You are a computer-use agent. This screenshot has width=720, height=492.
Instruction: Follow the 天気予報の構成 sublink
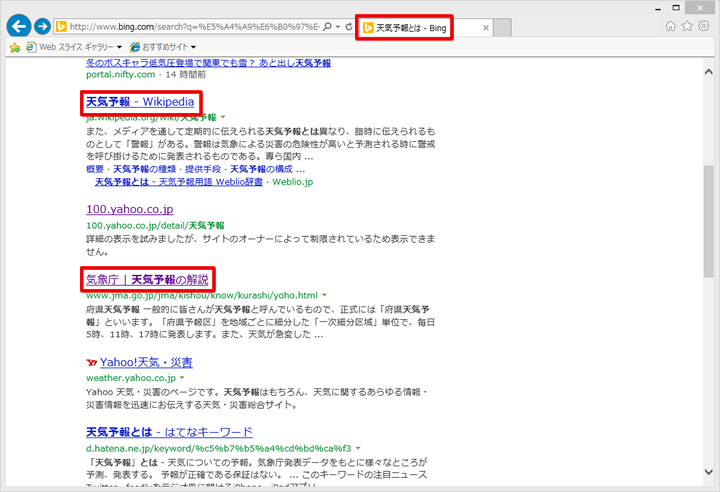pyautogui.click(x=262, y=169)
